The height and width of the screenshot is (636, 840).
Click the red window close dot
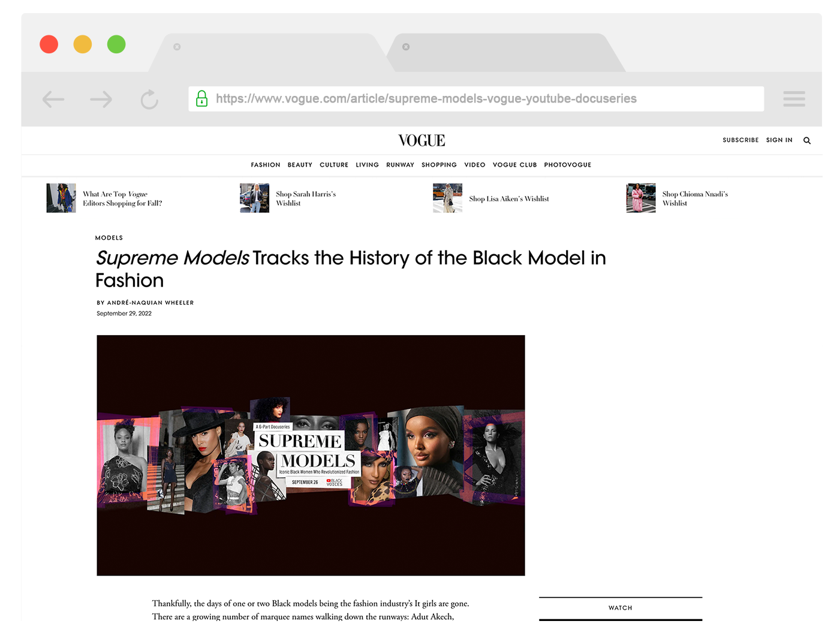click(x=49, y=44)
